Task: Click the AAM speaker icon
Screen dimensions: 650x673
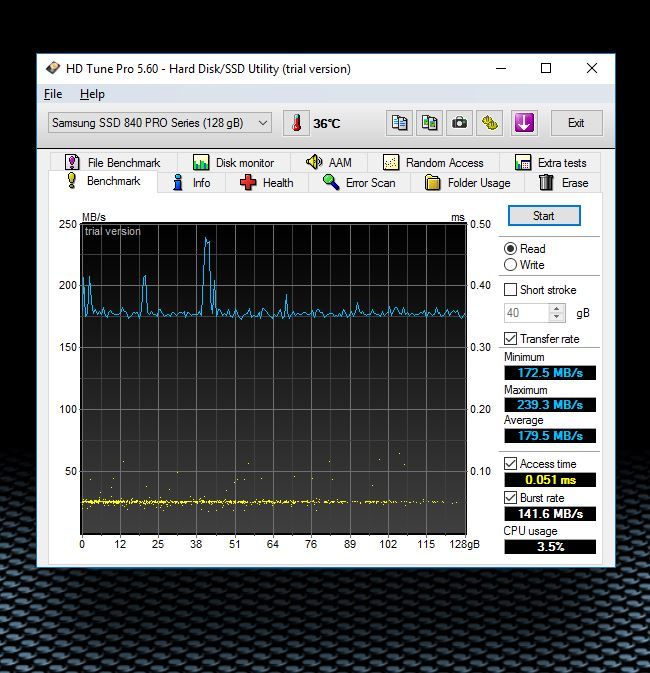Action: (314, 162)
